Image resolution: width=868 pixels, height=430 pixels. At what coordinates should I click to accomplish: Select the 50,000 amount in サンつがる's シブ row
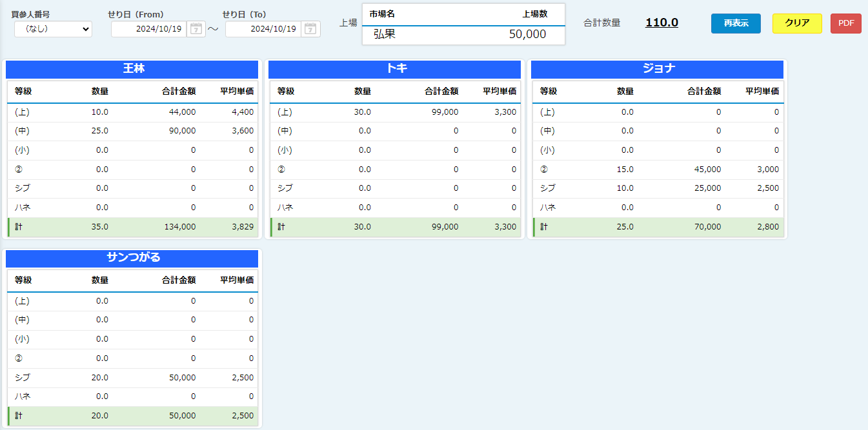[x=183, y=378]
